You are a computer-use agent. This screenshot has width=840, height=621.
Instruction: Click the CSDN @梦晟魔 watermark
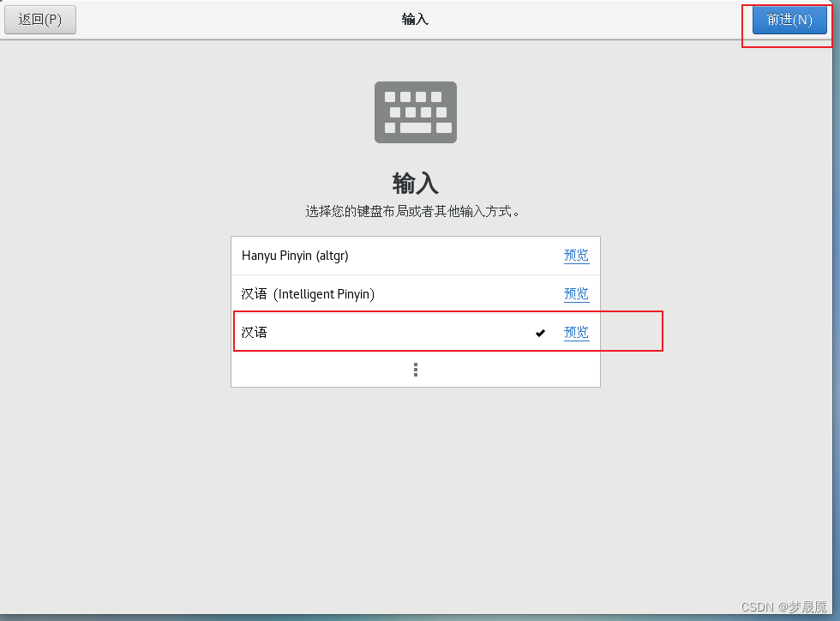[783, 606]
